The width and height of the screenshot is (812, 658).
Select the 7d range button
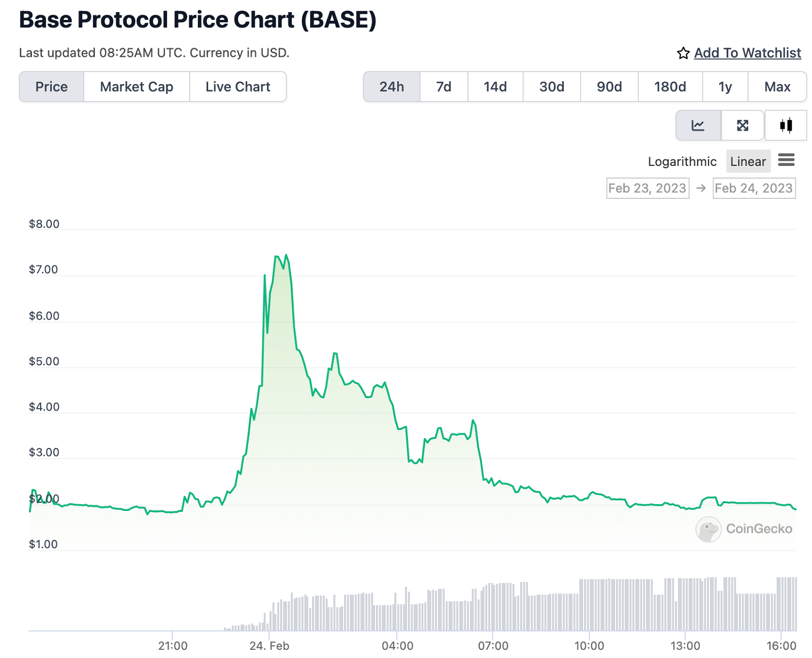pos(444,87)
